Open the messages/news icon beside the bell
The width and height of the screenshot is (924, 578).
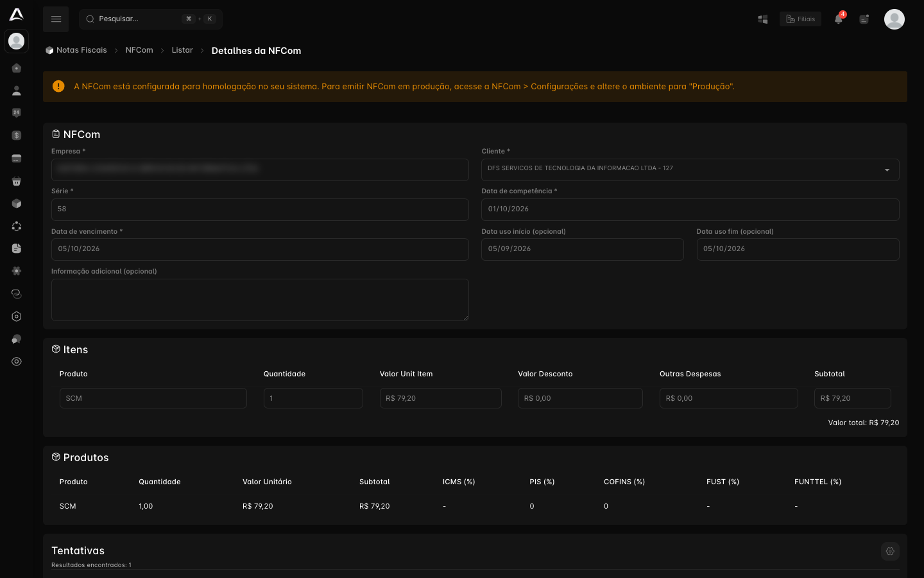(x=864, y=19)
